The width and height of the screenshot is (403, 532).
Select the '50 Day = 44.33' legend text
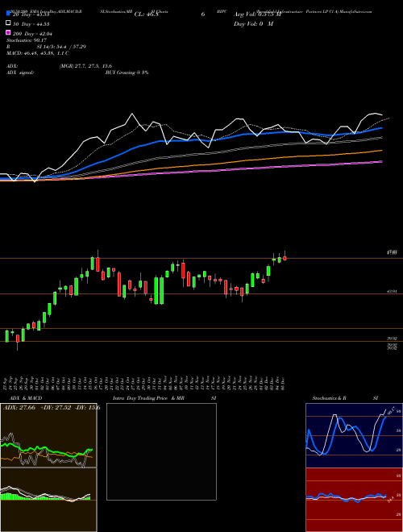pos(31,23)
